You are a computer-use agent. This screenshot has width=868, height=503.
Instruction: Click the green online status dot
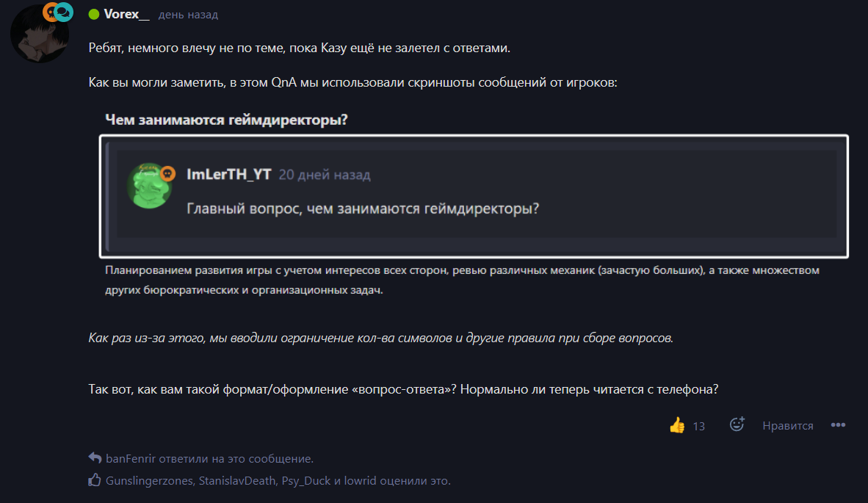pos(93,15)
